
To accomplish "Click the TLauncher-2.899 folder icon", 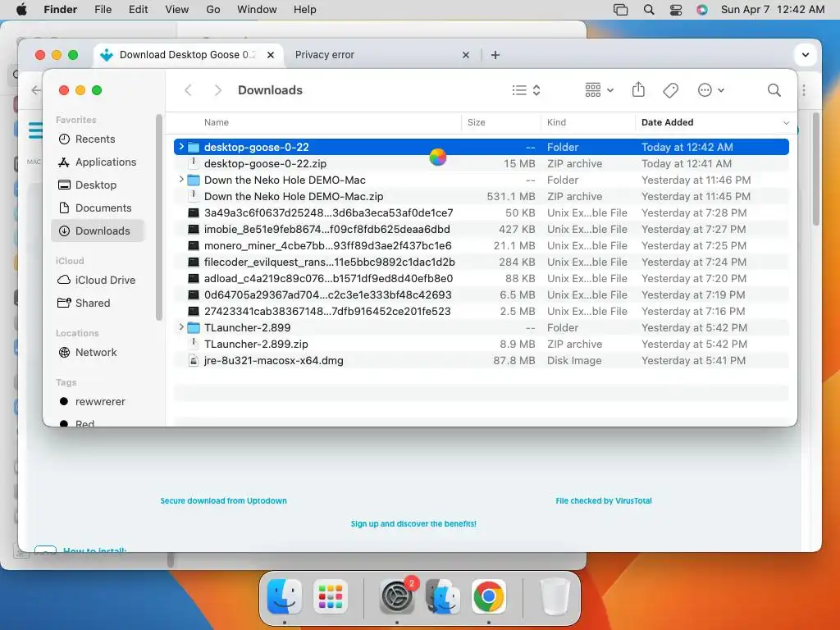I will click(x=194, y=327).
